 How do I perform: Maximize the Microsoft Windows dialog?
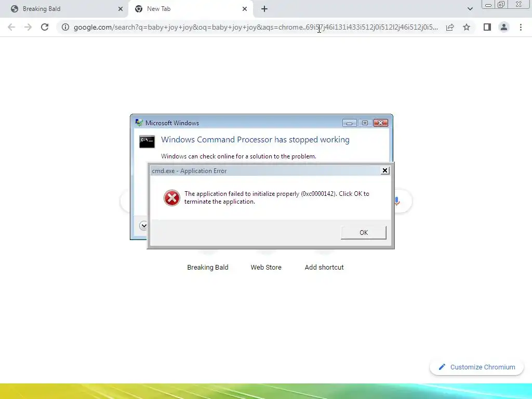[365, 123]
